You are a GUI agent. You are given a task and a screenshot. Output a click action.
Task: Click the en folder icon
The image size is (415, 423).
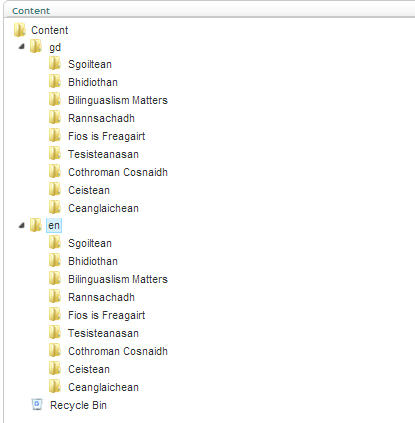pos(36,225)
